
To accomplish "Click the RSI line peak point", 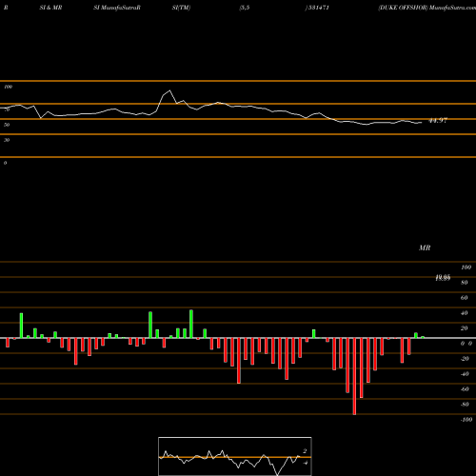I will tap(169, 90).
